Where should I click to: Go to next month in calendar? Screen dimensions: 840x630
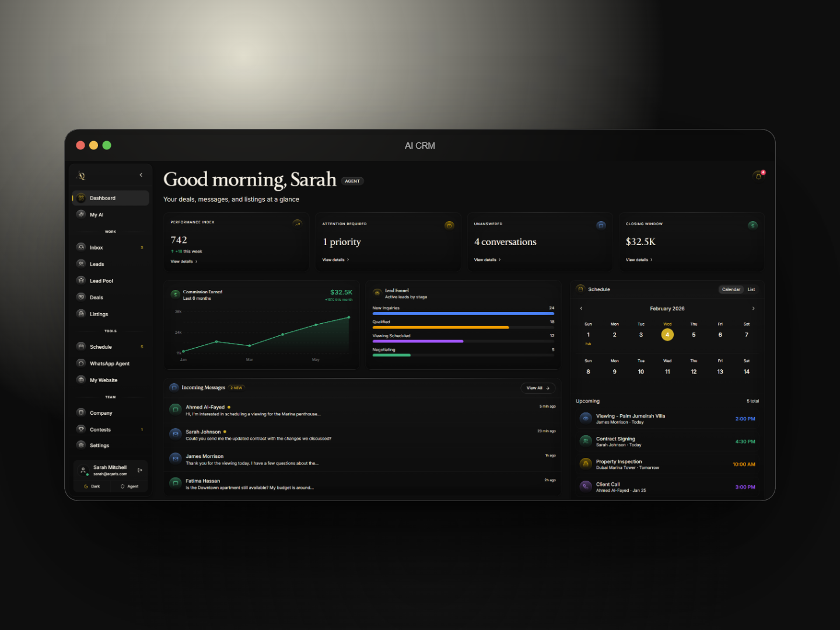pos(753,309)
